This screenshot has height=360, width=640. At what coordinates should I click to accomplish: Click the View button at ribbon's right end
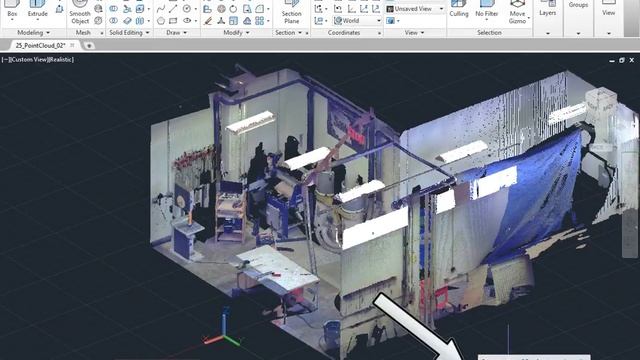(608, 8)
